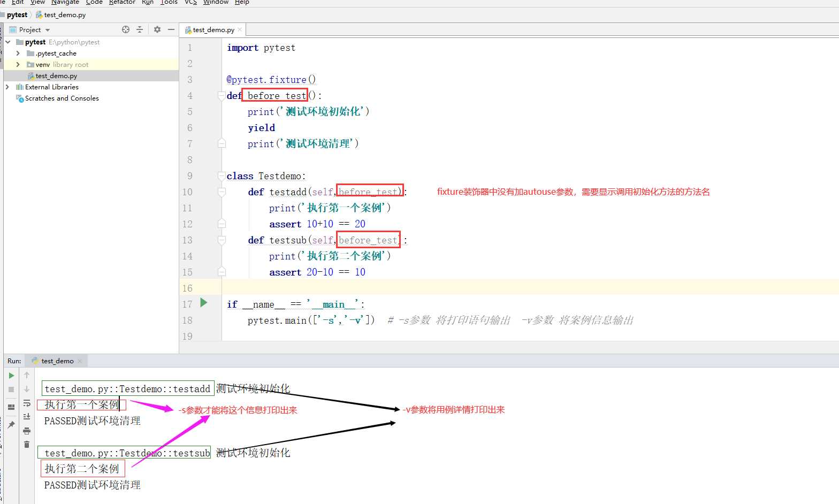The width and height of the screenshot is (839, 504).
Task: Open the VCS menu
Action: [190, 2]
